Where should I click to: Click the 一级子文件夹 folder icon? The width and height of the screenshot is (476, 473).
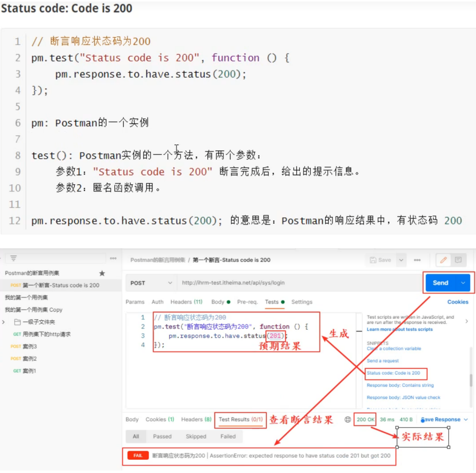[x=18, y=322]
